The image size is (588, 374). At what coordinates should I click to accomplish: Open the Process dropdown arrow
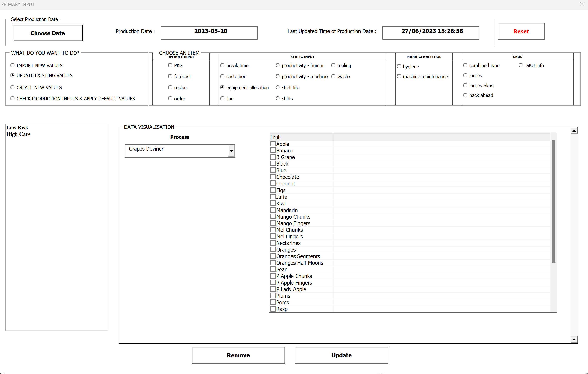(231, 151)
